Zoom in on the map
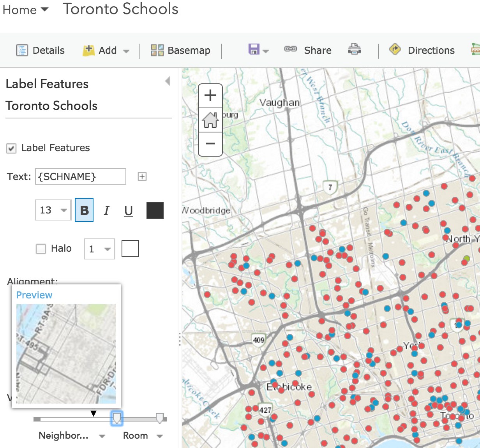 210,95
